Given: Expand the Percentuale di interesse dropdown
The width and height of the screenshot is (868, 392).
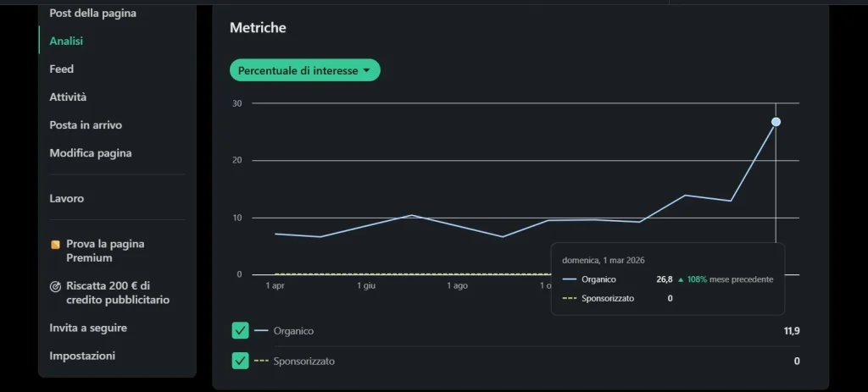Looking at the screenshot, I should (305, 70).
